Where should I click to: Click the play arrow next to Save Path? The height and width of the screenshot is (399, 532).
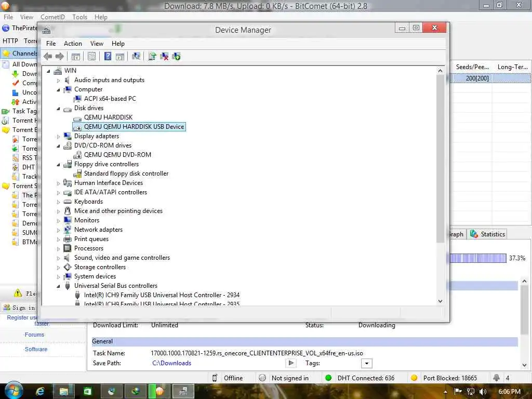(x=291, y=363)
